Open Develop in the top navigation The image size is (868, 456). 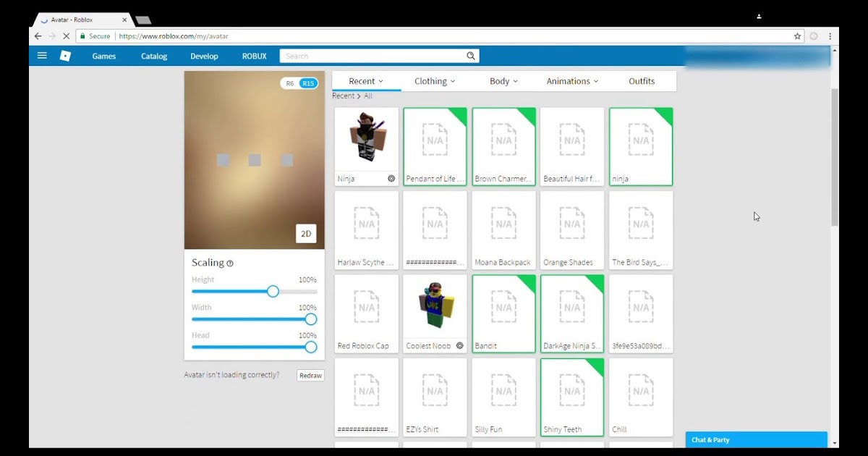pos(204,56)
